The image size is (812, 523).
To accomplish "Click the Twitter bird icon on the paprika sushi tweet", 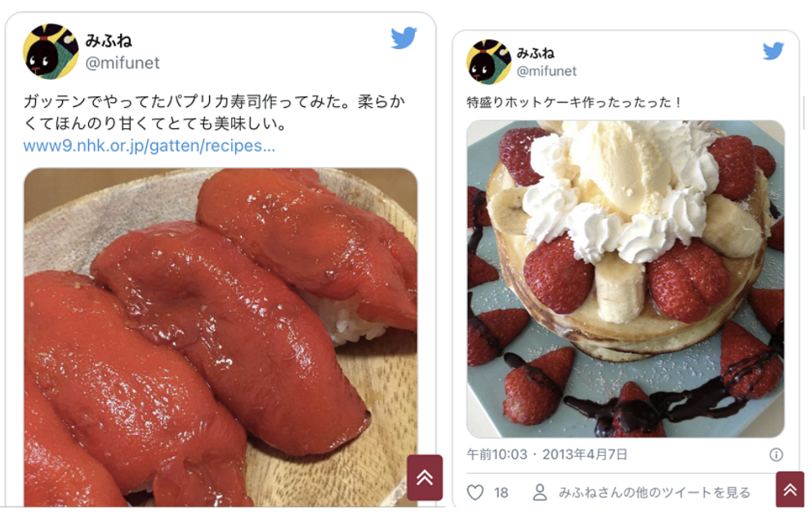I will tap(404, 38).
